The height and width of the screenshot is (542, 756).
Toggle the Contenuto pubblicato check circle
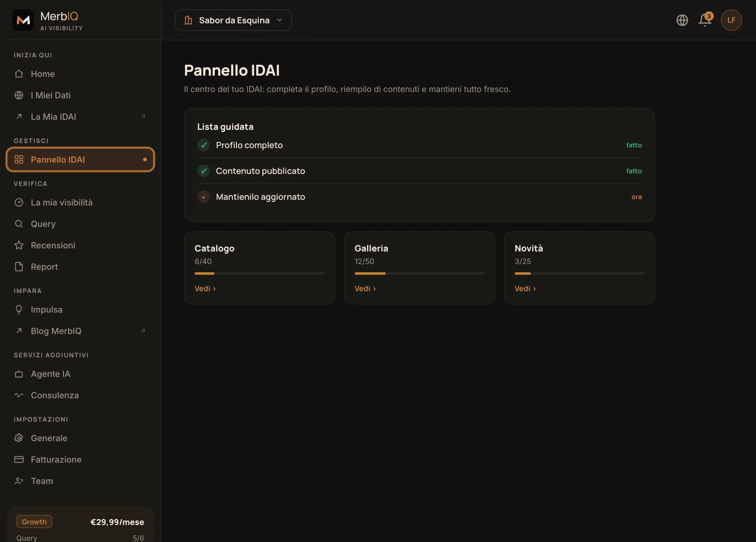[203, 171]
